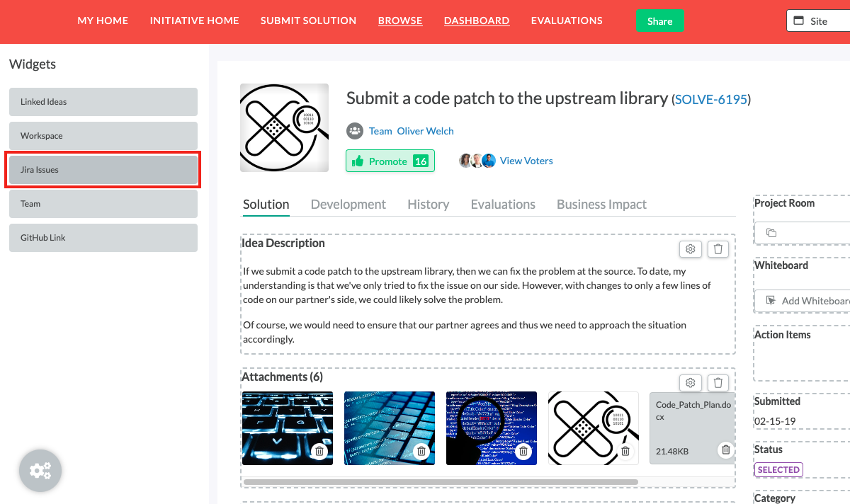
Task: Switch to the Business Impact tab
Action: [601, 204]
